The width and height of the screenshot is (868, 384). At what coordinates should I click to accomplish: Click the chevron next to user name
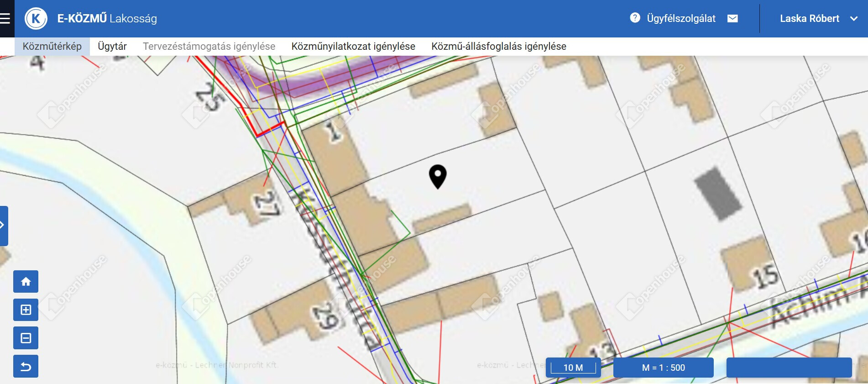[854, 19]
